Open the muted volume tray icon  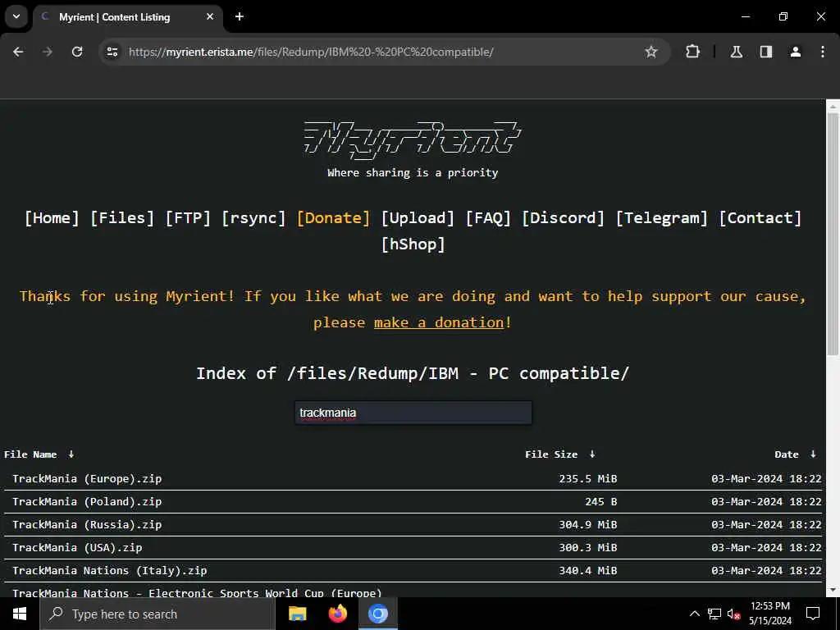(734, 614)
